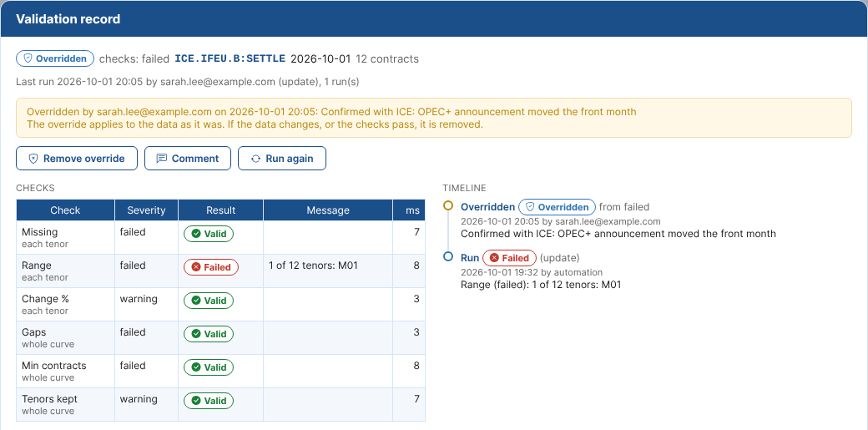
Task: Click the ms column header
Action: click(x=409, y=210)
